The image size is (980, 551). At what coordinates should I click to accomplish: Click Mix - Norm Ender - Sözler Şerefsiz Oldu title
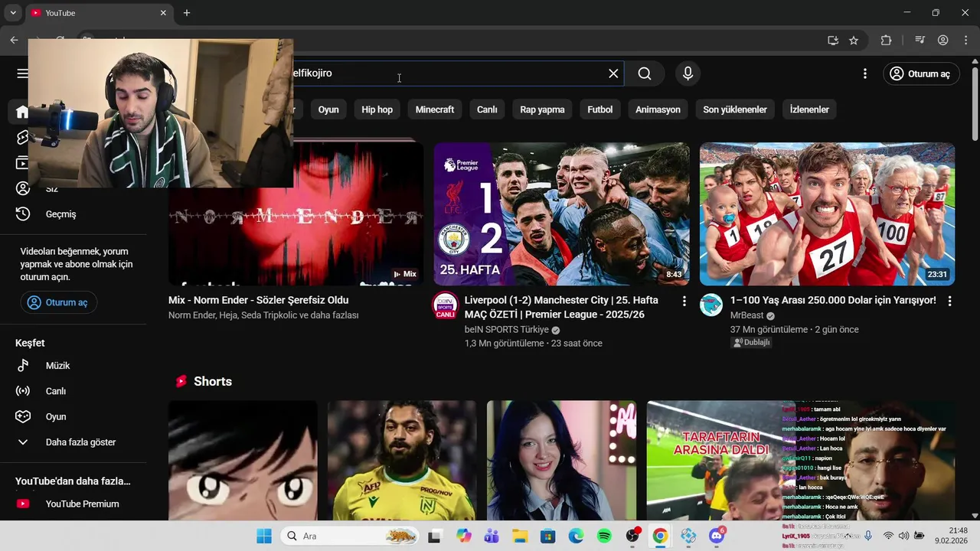click(258, 300)
